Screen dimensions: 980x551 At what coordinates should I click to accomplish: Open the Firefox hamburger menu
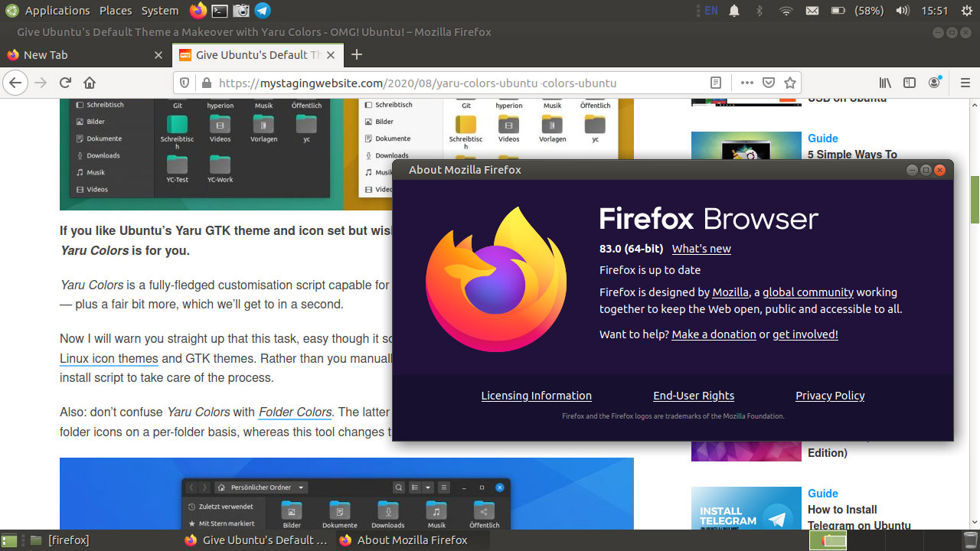tap(965, 83)
